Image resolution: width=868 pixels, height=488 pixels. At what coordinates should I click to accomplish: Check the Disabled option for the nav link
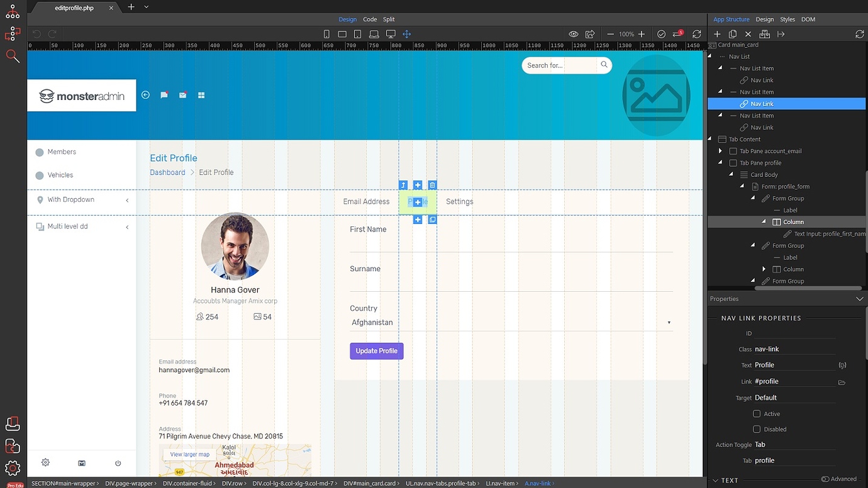click(757, 429)
